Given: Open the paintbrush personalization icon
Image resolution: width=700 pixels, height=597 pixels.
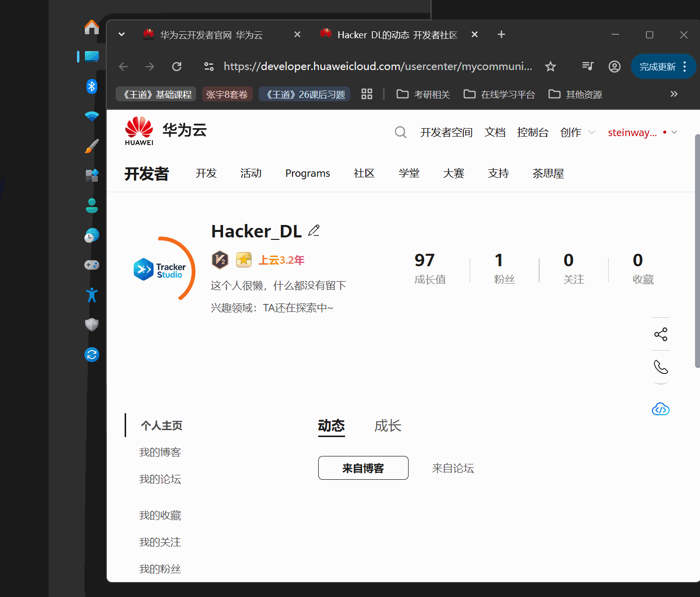Looking at the screenshot, I should (92, 146).
